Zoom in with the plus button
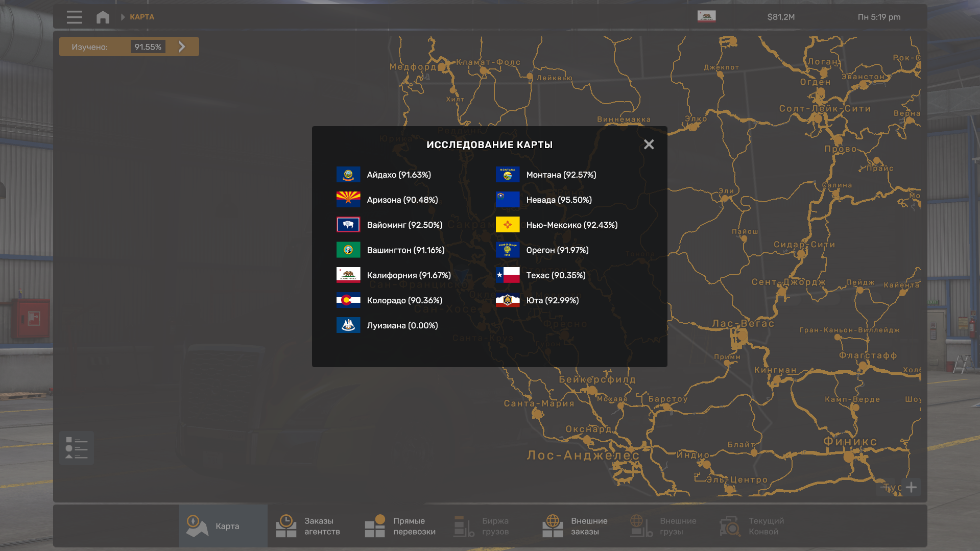The image size is (980, 551). (x=911, y=487)
